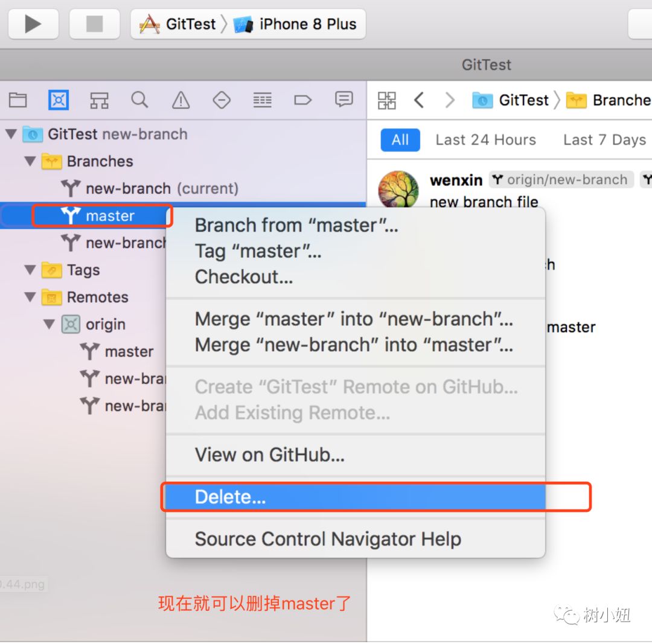The image size is (652, 644).
Task: Open the Test navigator
Action: click(x=222, y=100)
